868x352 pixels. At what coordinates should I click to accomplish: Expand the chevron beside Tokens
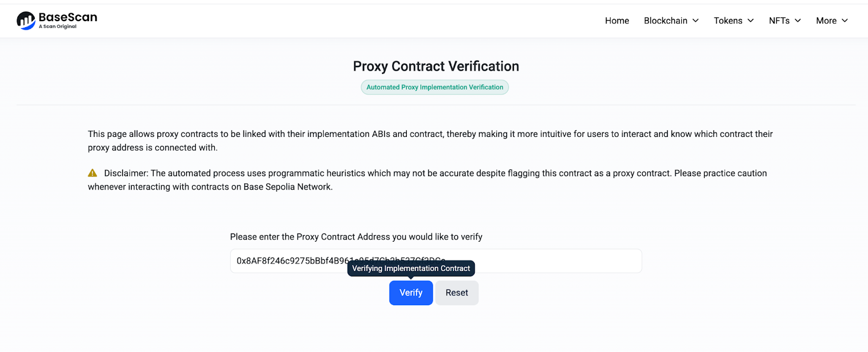click(x=751, y=21)
